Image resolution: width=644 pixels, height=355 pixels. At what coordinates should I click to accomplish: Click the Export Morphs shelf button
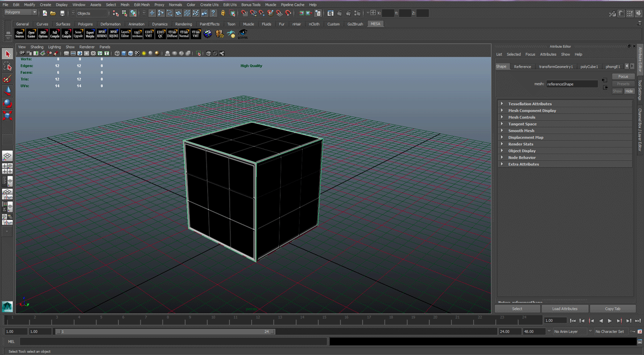90,34
